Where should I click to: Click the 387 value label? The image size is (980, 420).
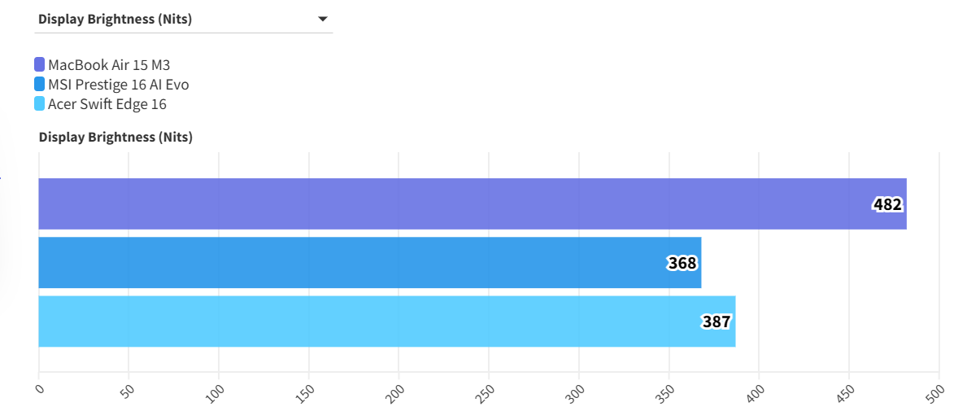coord(716,322)
